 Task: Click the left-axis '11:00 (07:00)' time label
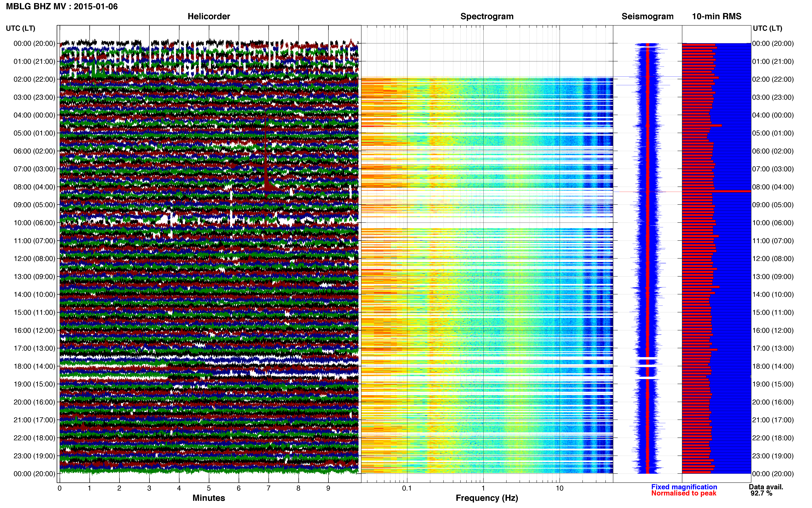34,241
